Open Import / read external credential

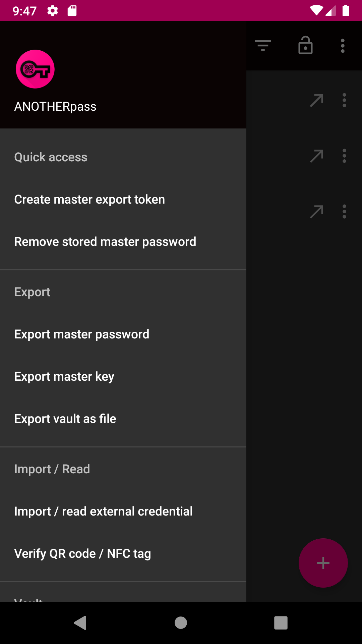click(x=103, y=512)
